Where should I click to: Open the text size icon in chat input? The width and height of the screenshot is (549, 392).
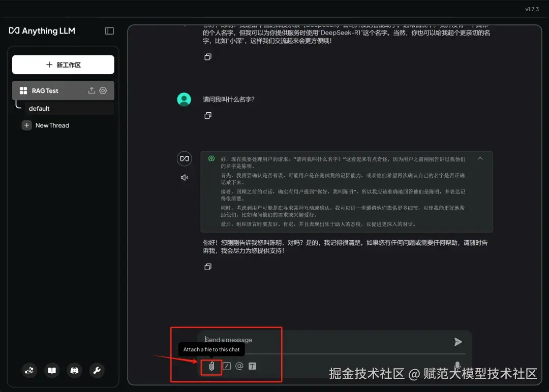tap(252, 366)
